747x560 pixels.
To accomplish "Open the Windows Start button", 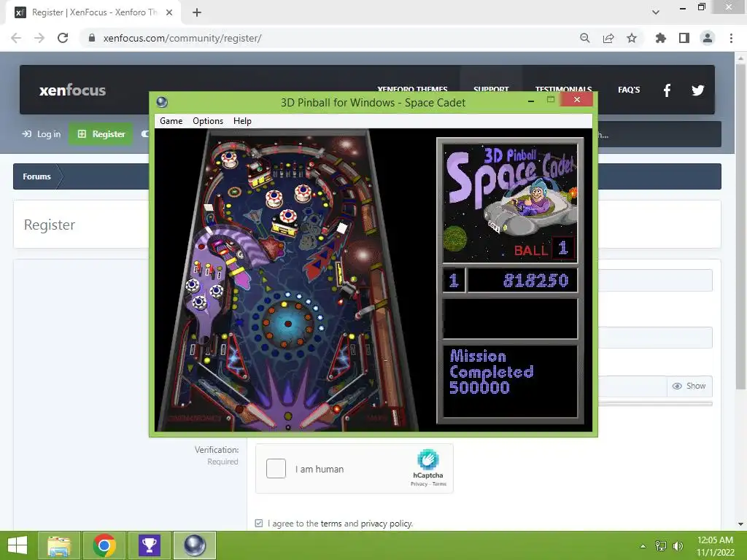I will [x=18, y=545].
